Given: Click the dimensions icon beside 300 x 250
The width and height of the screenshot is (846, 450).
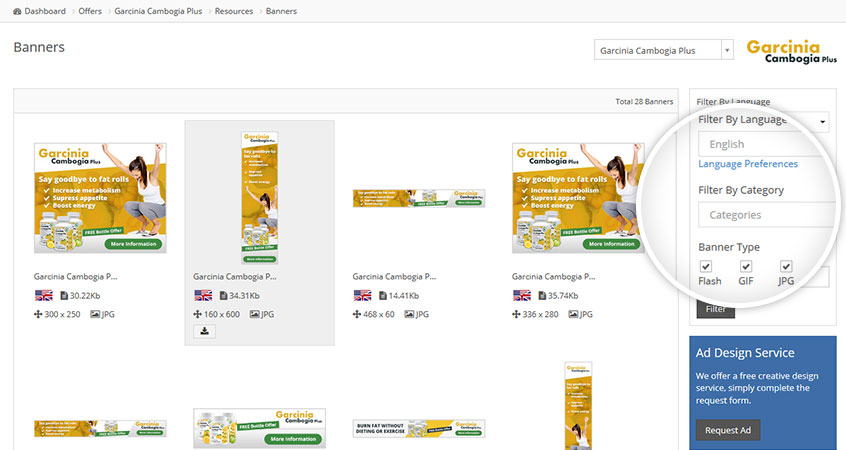Looking at the screenshot, I should (x=38, y=314).
